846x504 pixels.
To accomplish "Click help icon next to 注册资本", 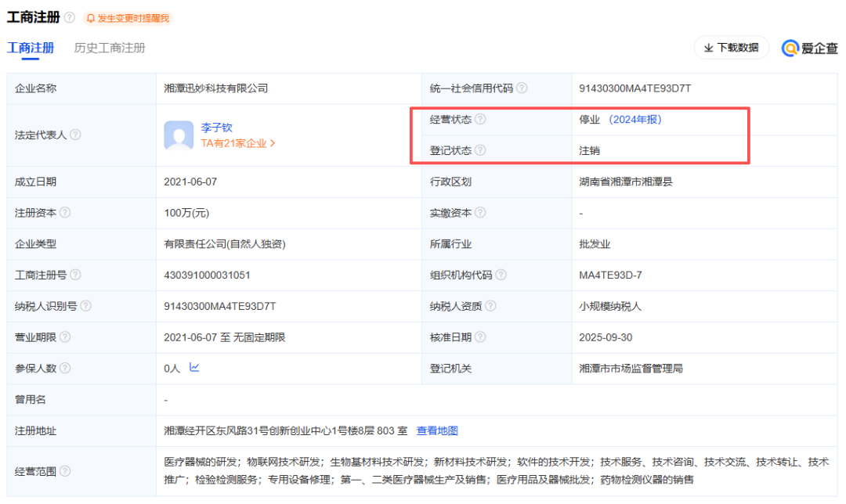I will (65, 213).
